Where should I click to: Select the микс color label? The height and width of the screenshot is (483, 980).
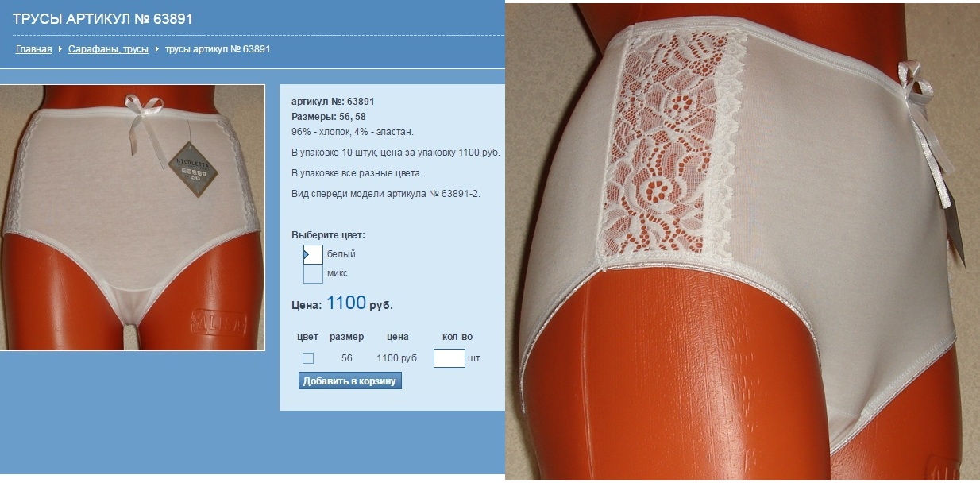338,273
